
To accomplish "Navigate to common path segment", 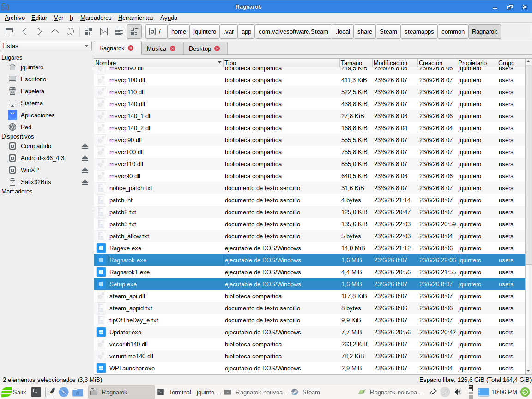I will pos(453,31).
